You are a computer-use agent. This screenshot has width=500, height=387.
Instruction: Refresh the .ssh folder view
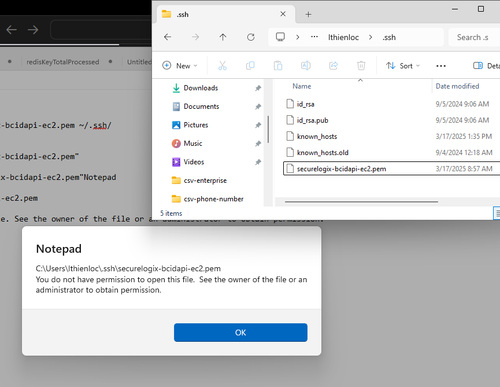pos(251,37)
